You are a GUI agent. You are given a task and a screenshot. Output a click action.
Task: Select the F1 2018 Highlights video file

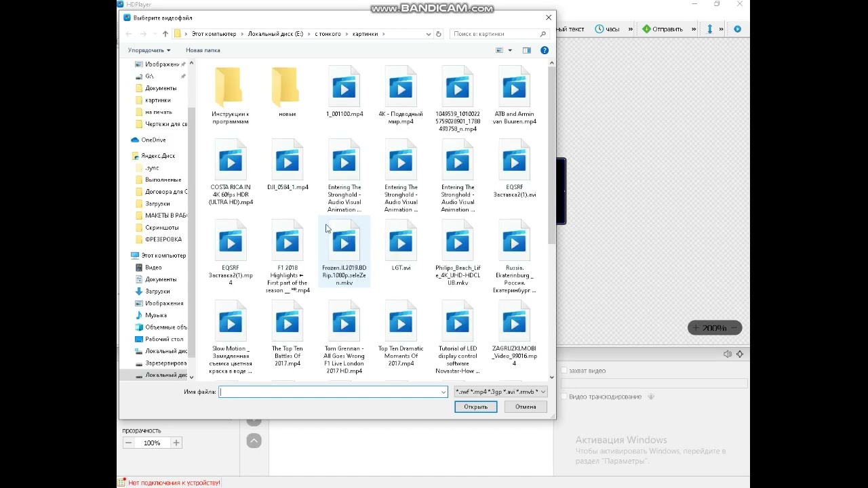point(288,257)
